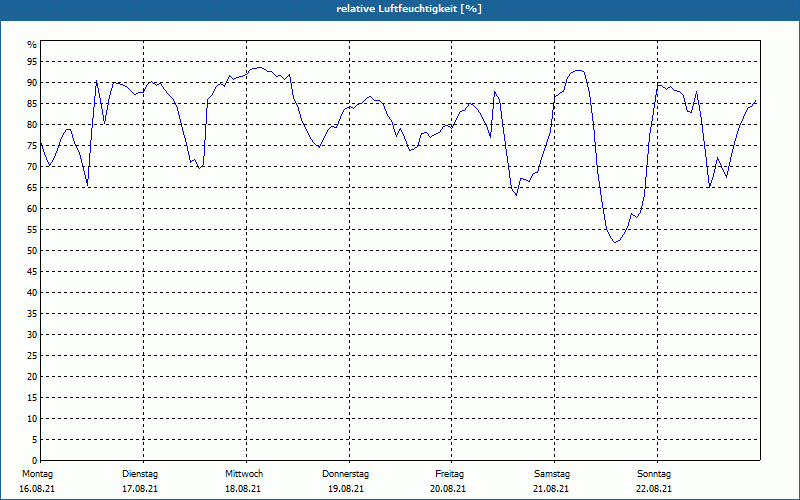Select the y-axis value 70
This screenshot has height=500, width=800.
point(32,167)
